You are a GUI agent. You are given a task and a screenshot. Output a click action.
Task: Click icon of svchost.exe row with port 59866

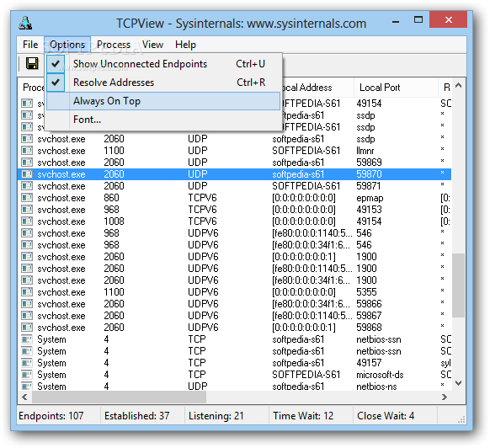27,304
